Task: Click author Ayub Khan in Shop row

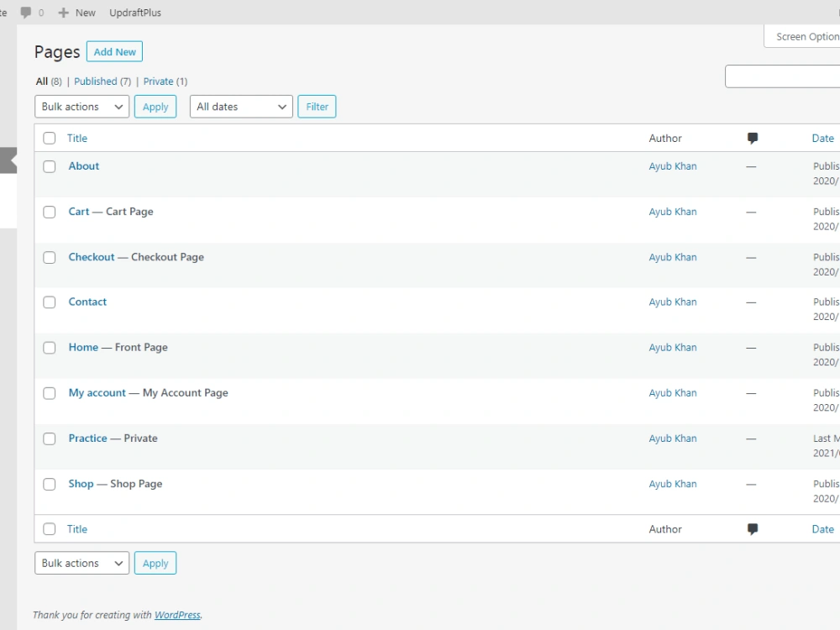Action: click(x=673, y=484)
